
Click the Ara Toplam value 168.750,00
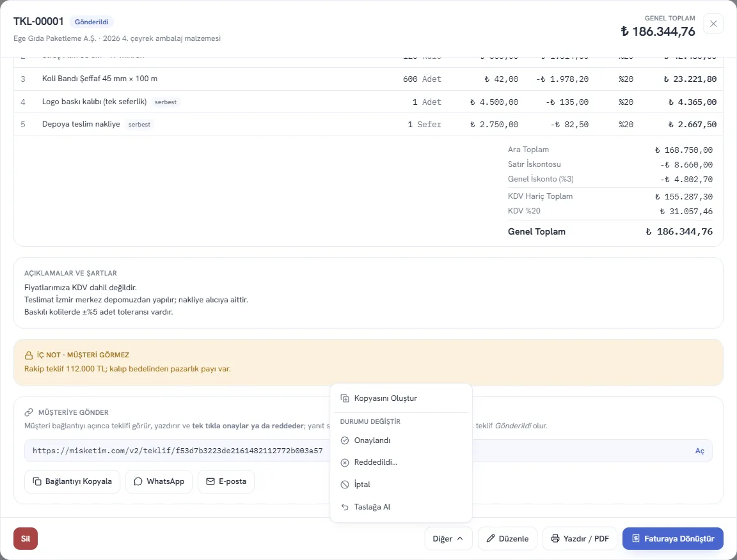(x=683, y=150)
